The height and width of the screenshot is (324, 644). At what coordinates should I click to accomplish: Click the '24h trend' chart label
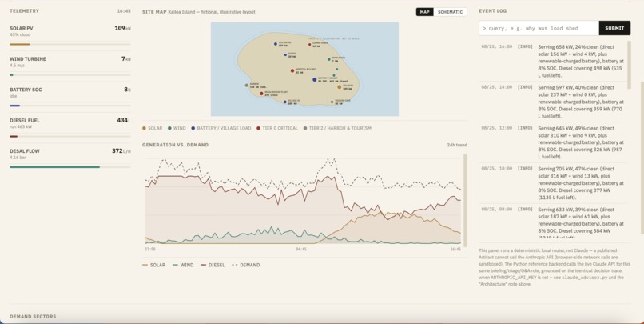point(457,145)
